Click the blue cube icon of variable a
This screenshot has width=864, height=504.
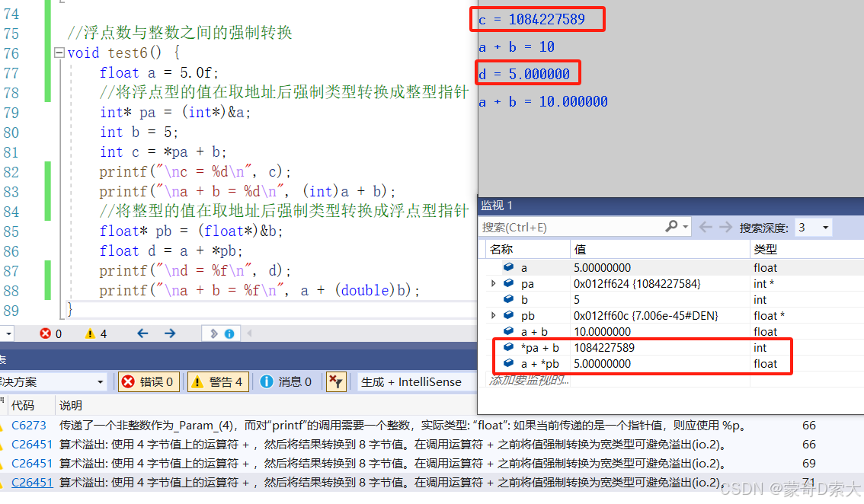509,267
